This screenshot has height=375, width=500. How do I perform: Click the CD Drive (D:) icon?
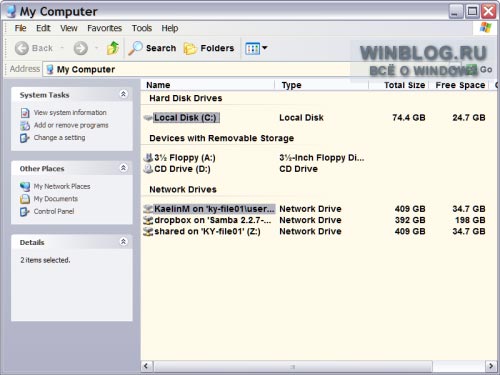click(148, 169)
